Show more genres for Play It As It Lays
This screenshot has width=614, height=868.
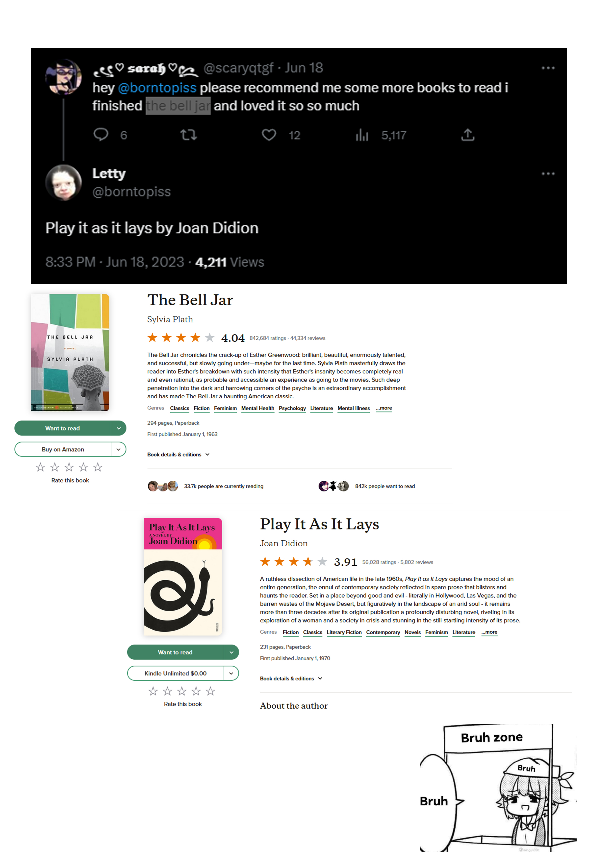tap(489, 632)
